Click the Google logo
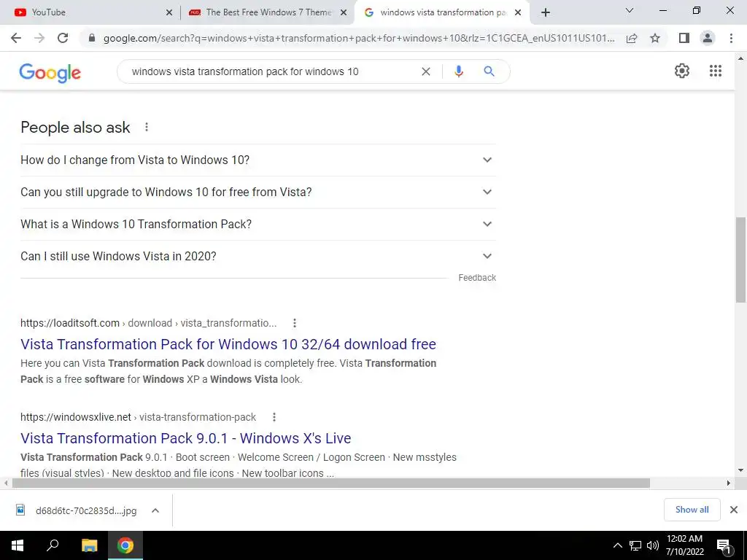 point(50,72)
